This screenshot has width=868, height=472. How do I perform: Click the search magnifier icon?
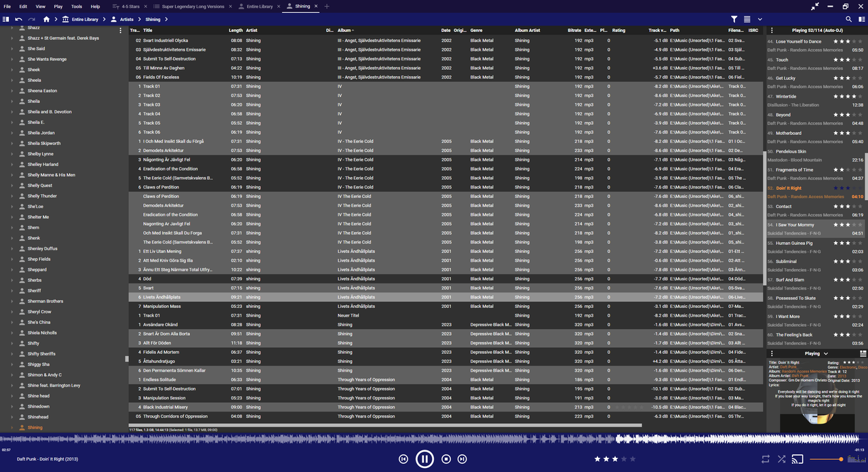pos(848,20)
